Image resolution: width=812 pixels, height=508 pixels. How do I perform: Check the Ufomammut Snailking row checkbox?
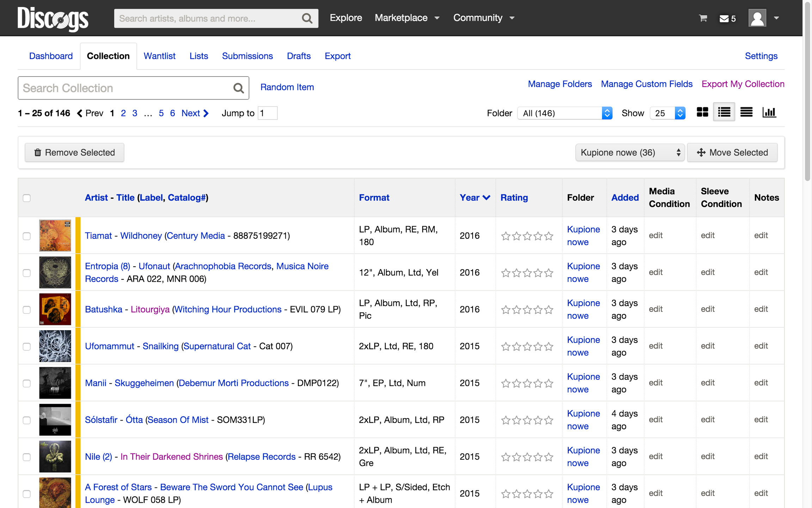[27, 347]
